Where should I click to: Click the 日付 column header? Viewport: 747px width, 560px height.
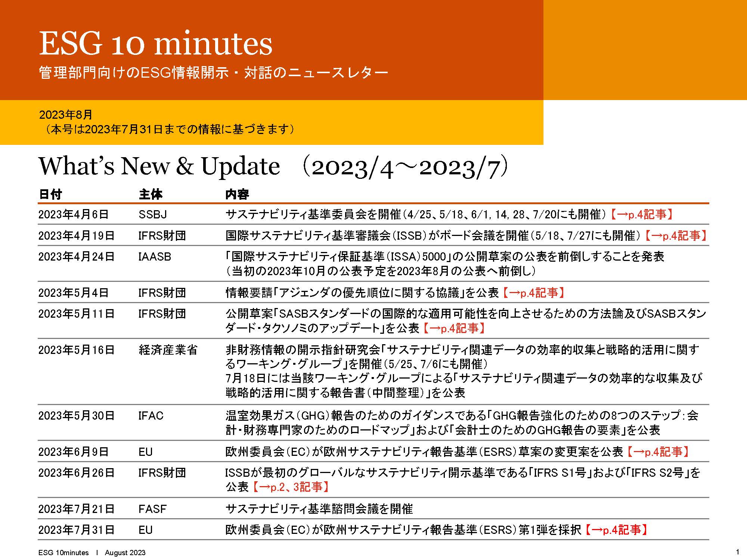pyautogui.click(x=50, y=194)
